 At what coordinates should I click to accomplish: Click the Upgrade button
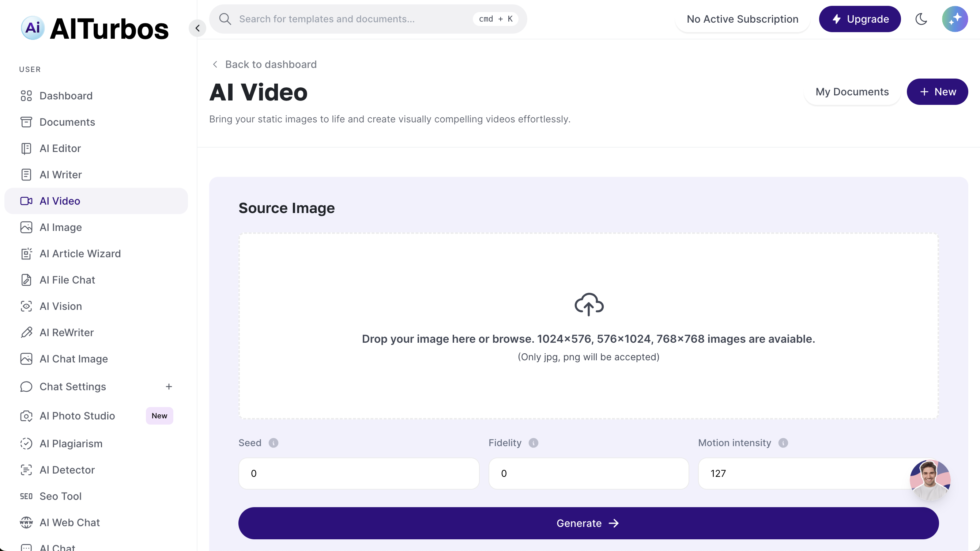859,19
